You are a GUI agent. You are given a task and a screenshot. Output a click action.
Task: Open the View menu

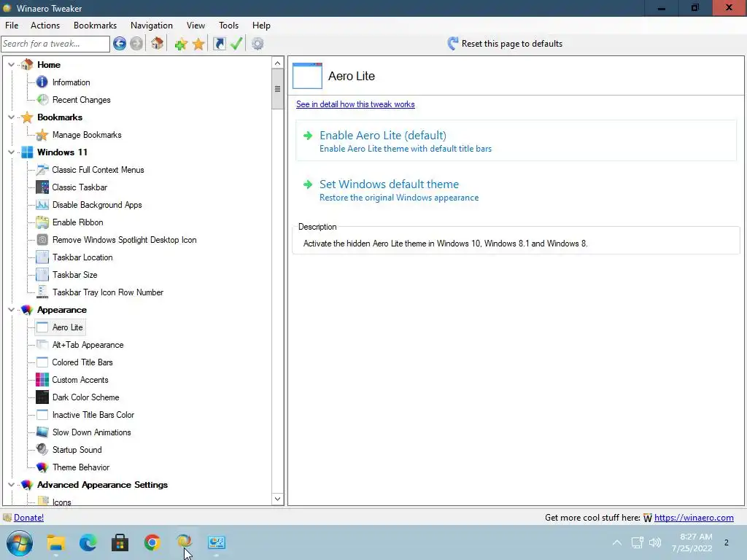(196, 26)
